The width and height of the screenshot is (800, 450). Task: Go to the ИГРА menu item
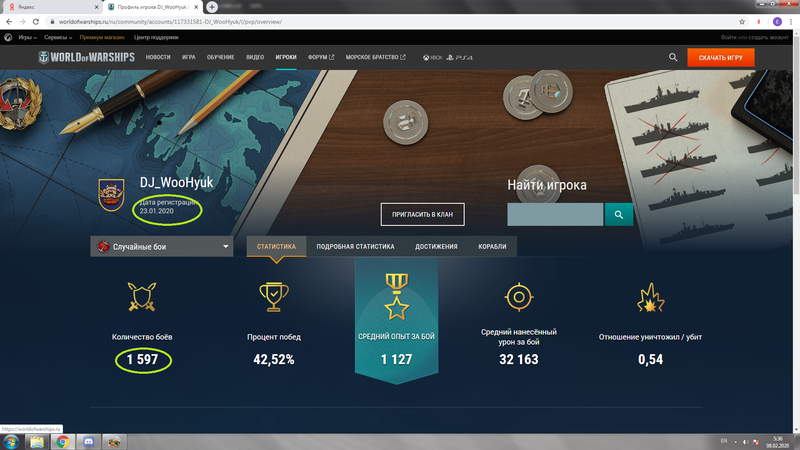coord(189,57)
